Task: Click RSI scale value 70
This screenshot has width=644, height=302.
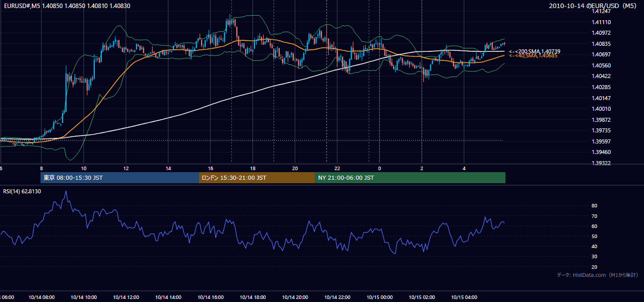Action: 594,216
